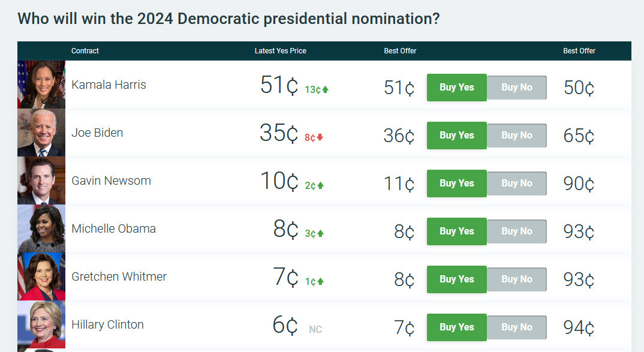The width and height of the screenshot is (644, 352).
Task: Click Kamala Harris's photo thumbnail
Action: tap(41, 85)
